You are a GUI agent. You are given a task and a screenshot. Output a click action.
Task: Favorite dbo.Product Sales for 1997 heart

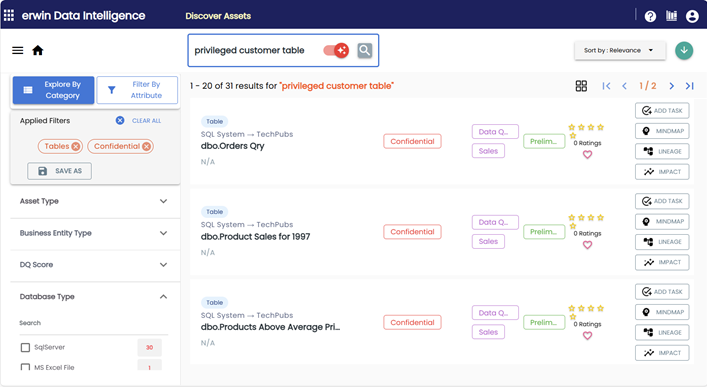coord(587,245)
